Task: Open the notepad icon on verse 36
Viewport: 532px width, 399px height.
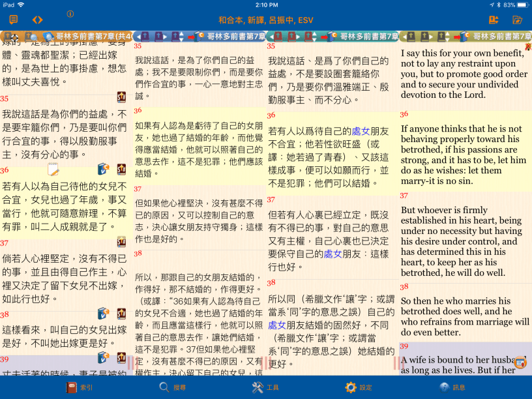Action: pos(53,170)
